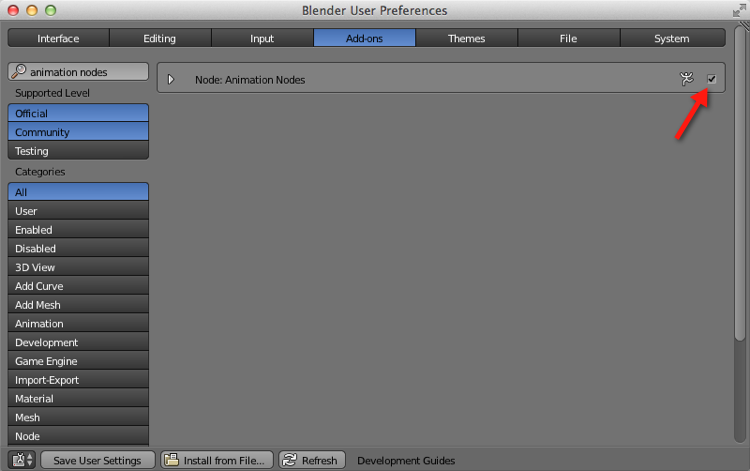Choose the Animation category
Screen dimensions: 750x471
tap(78, 323)
